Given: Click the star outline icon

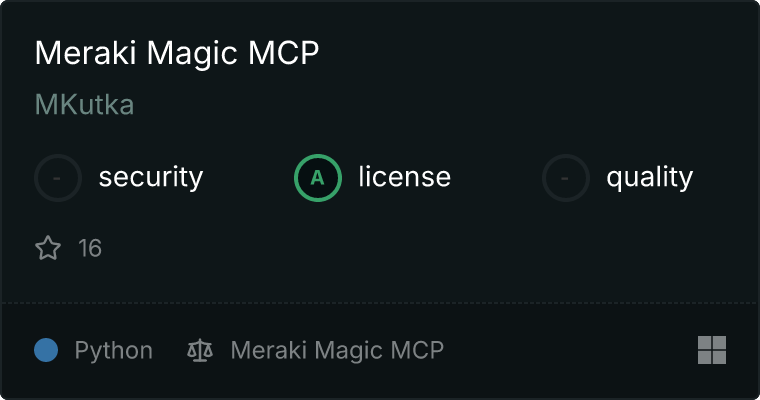Looking at the screenshot, I should tap(48, 248).
